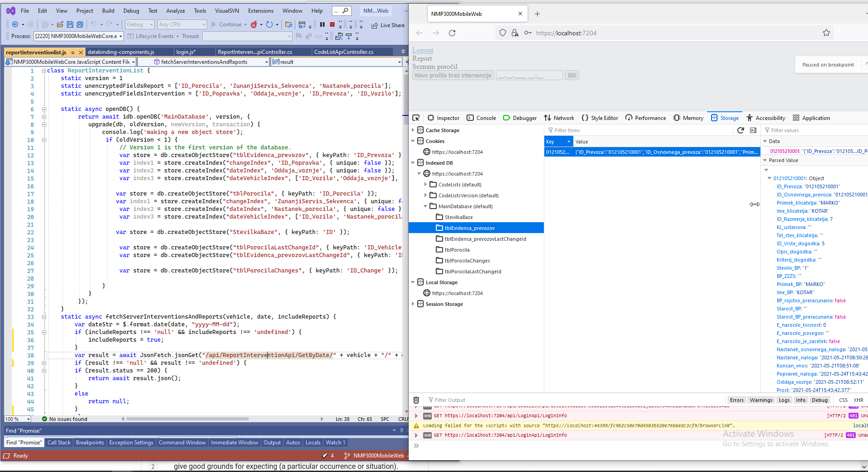Click the Hot Reload flame icon

point(254,24)
